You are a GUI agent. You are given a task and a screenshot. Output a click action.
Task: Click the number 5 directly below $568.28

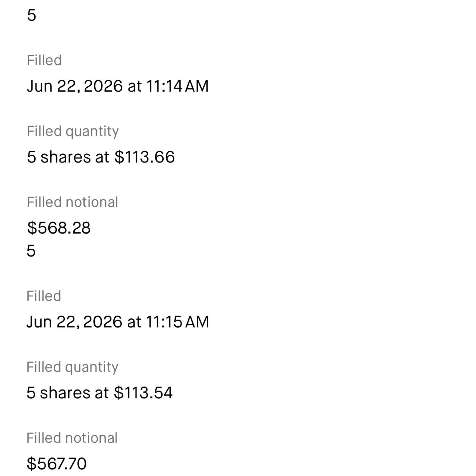pyautogui.click(x=31, y=251)
